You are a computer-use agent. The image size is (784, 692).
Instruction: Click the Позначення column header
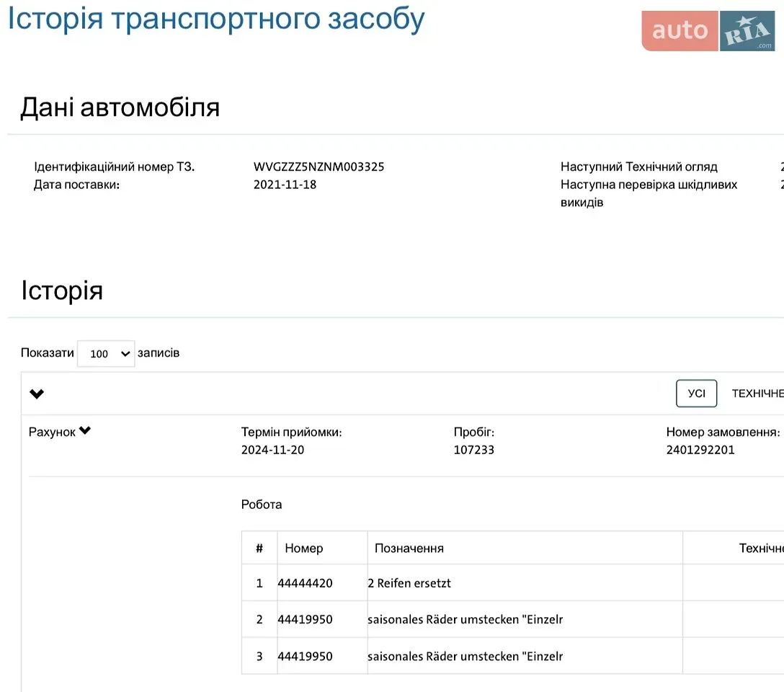[409, 548]
